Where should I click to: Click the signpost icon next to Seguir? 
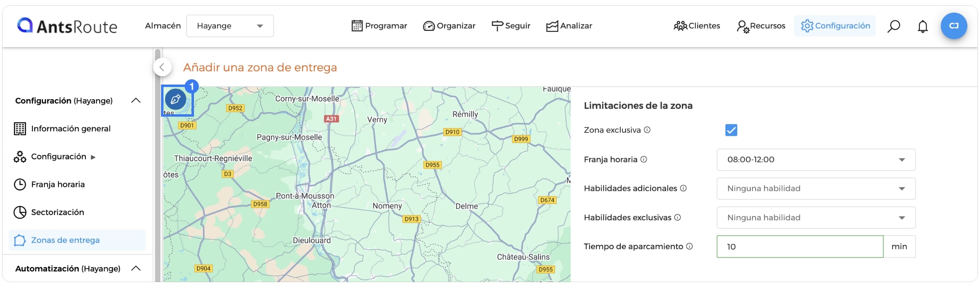[497, 26]
